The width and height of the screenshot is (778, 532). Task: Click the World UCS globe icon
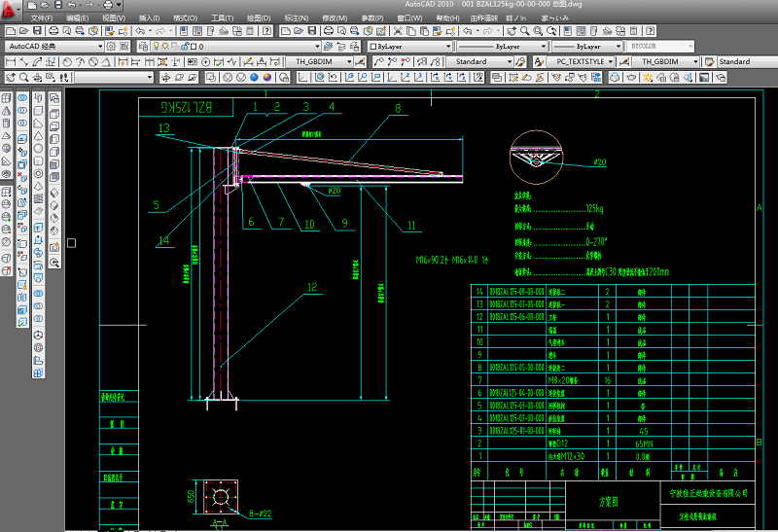click(320, 77)
